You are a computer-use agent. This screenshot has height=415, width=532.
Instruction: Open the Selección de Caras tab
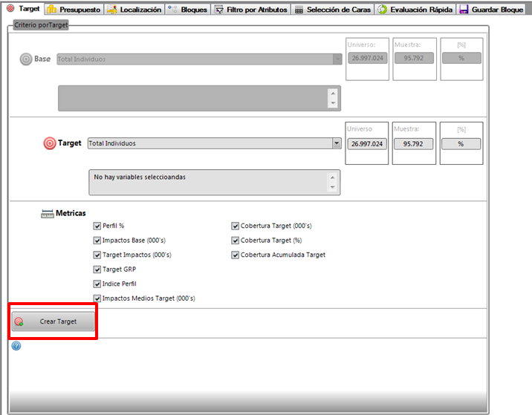[334, 10]
